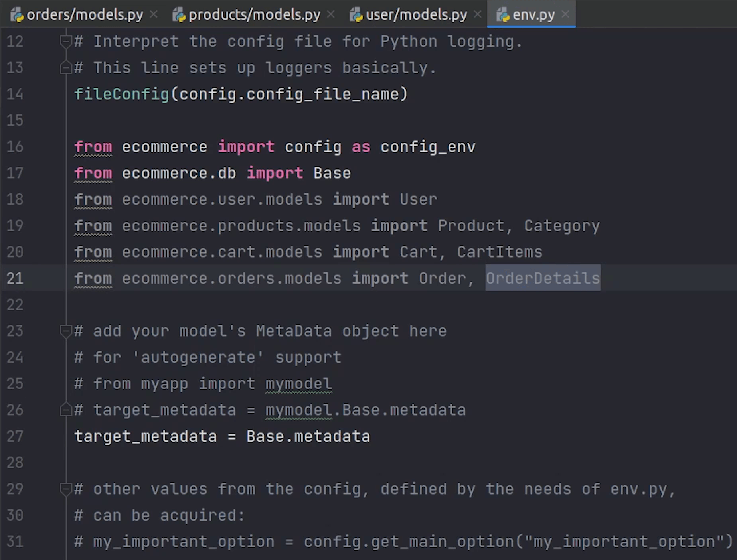Image resolution: width=737 pixels, height=560 pixels.
Task: Click Python file icon on user/models.py tab
Action: click(356, 15)
